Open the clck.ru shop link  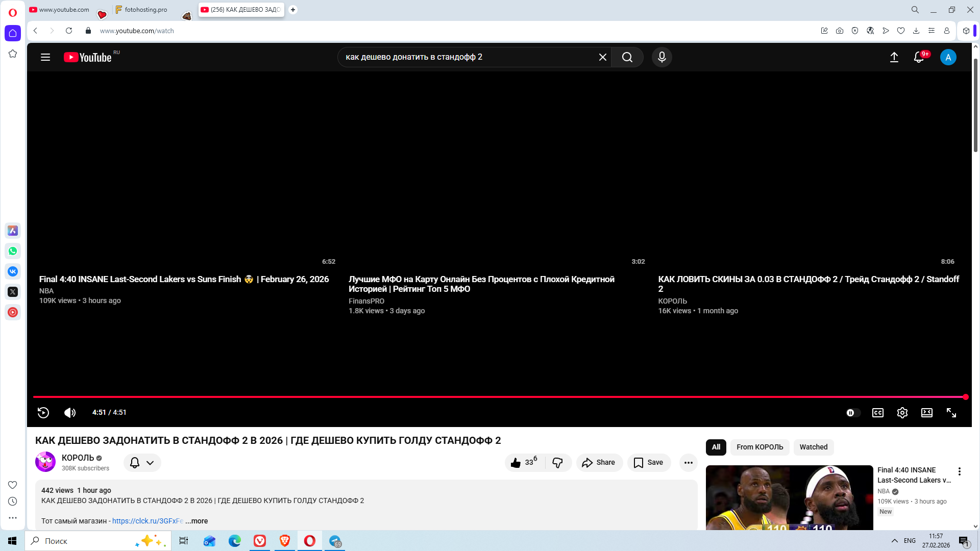(x=147, y=521)
